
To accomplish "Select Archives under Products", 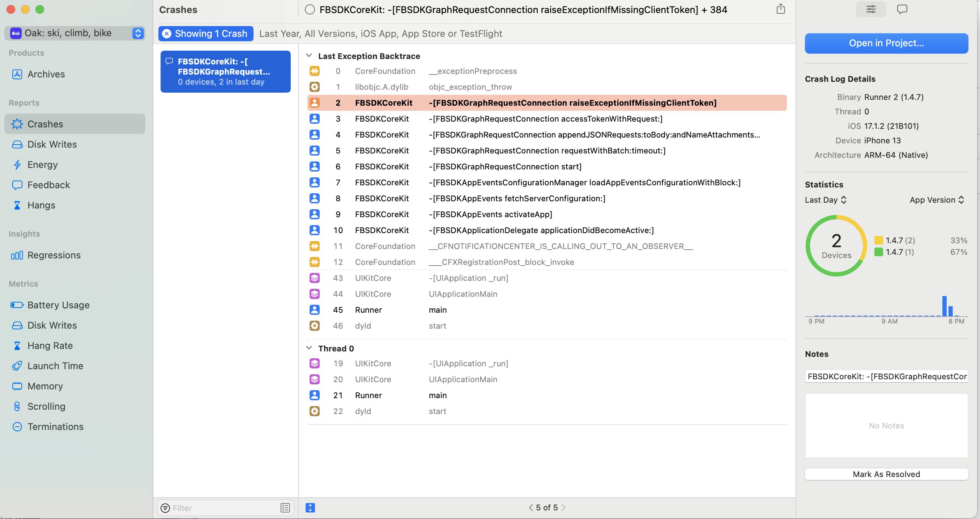I will 46,74.
